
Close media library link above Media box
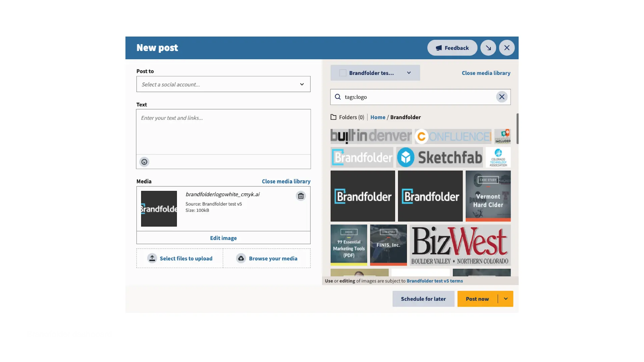pos(286,181)
